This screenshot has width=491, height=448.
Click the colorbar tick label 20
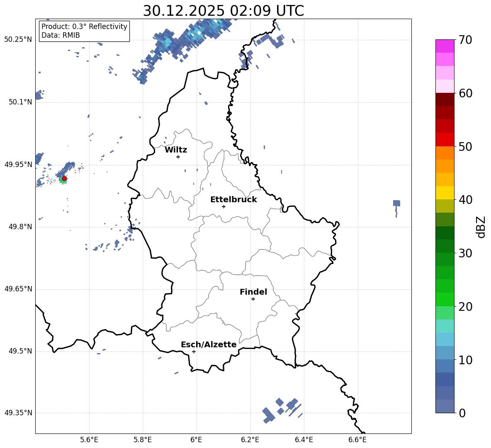tap(465, 307)
